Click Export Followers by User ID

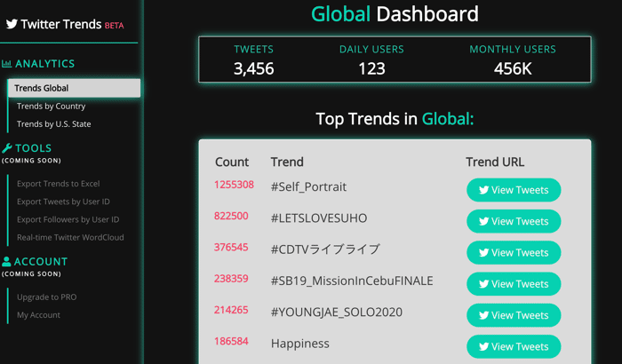pos(68,219)
